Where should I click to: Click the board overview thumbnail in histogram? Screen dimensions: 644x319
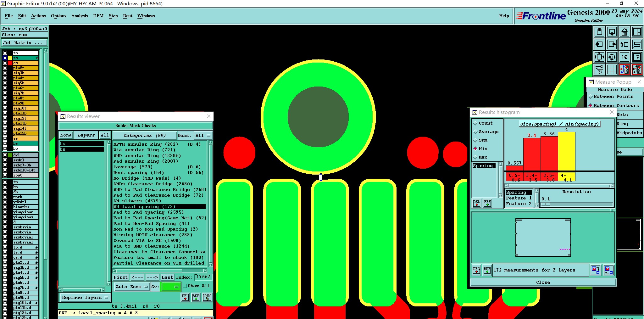coord(543,238)
